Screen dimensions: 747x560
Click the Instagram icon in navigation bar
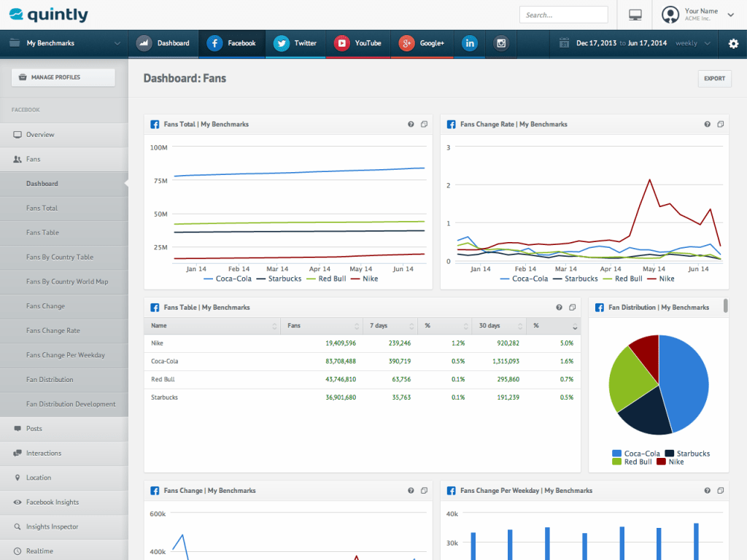tap(501, 44)
